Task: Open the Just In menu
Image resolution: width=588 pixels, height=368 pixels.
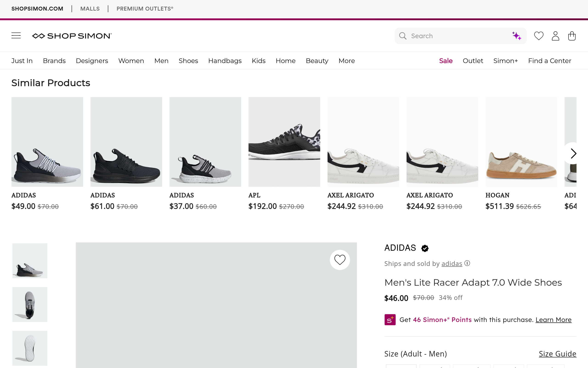Action: pos(22,60)
